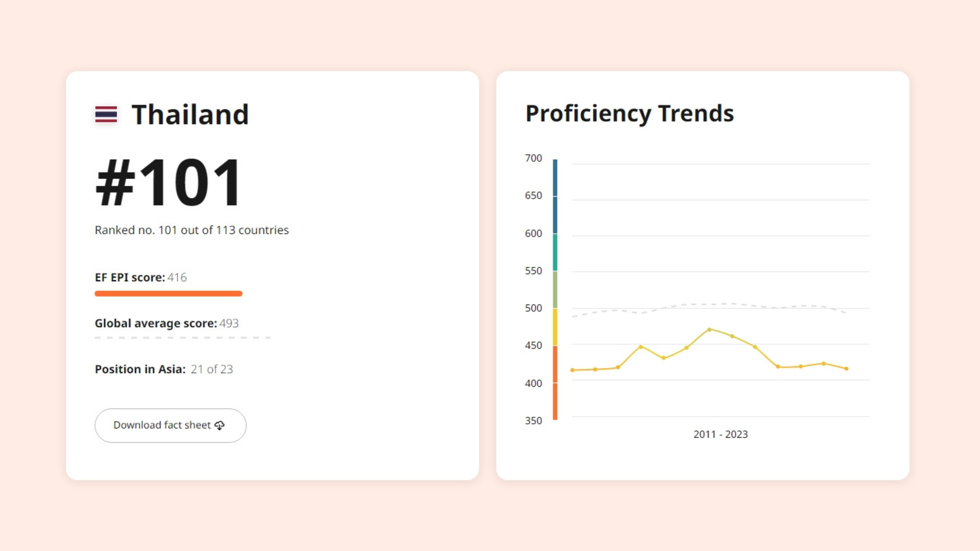Pick the dark blue segment of the proficiency scale
The image size is (980, 551).
(555, 196)
